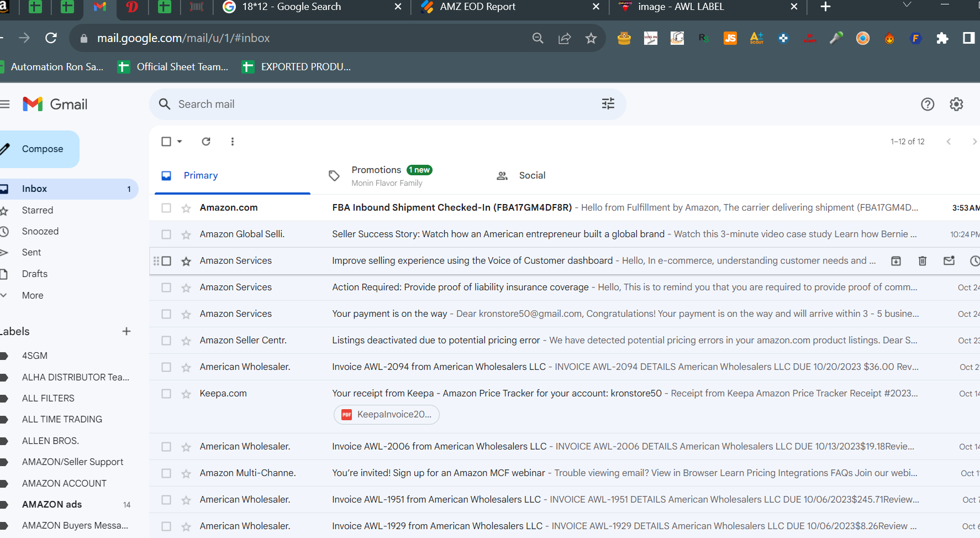Star the Amazon.com FBA Inbound email
This screenshot has width=980, height=538.
(186, 208)
